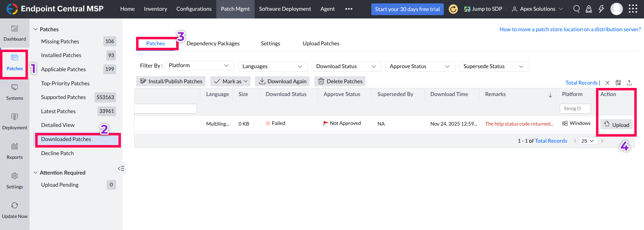Click the export table icon
This screenshot has height=230, width=644.
coord(630,83)
